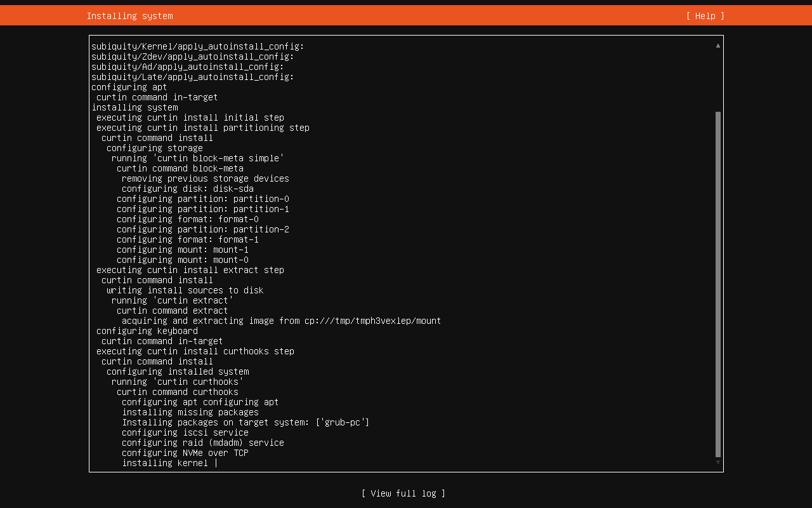Select the configuring apt log entry
The height and width of the screenshot is (508, 812).
coord(128,86)
